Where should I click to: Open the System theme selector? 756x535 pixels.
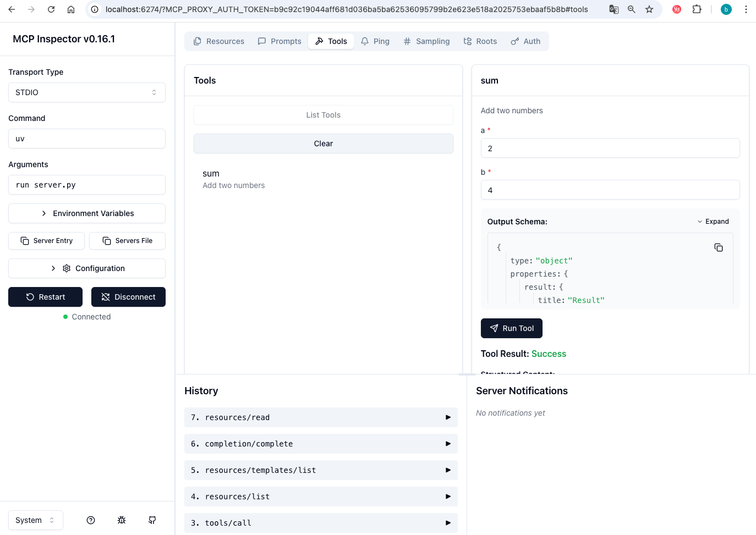pyautogui.click(x=35, y=520)
